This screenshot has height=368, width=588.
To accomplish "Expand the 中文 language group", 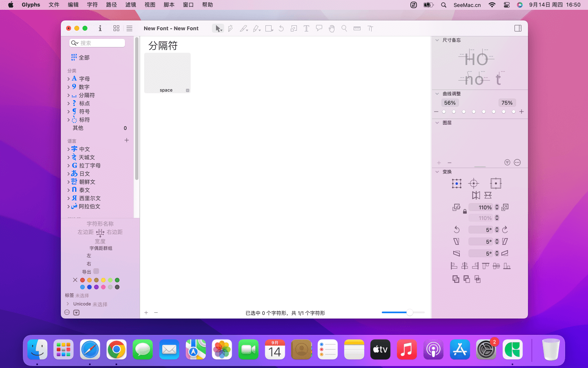I will coord(69,149).
